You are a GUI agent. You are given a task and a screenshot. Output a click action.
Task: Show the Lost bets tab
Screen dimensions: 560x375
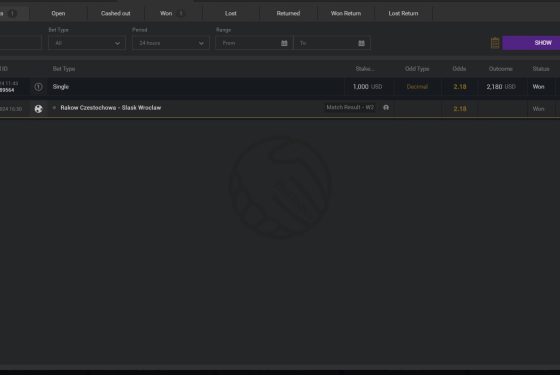[x=231, y=14]
